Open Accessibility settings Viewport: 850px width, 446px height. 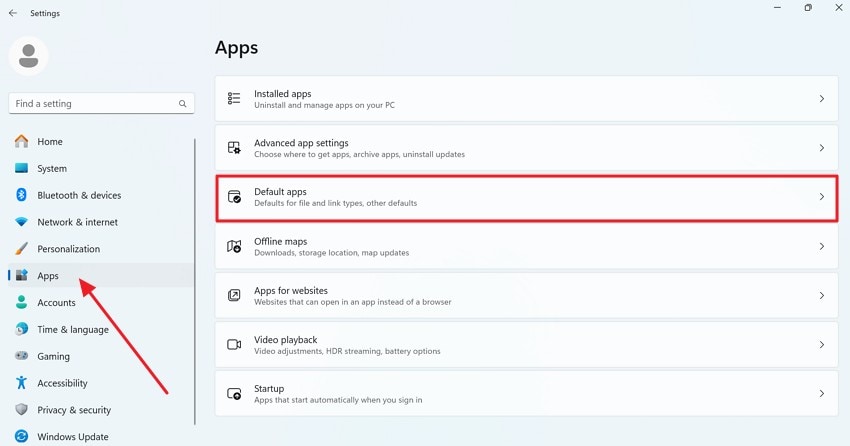(101, 383)
